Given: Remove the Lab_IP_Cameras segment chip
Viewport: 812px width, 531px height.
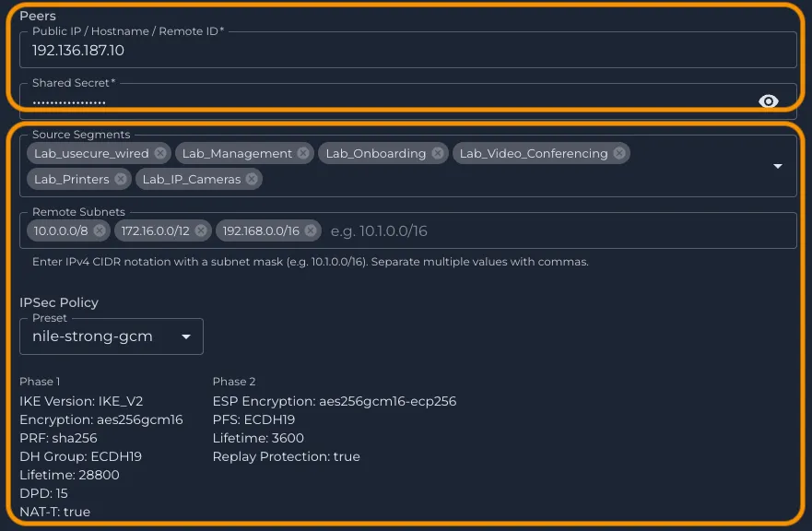Looking at the screenshot, I should click(252, 179).
